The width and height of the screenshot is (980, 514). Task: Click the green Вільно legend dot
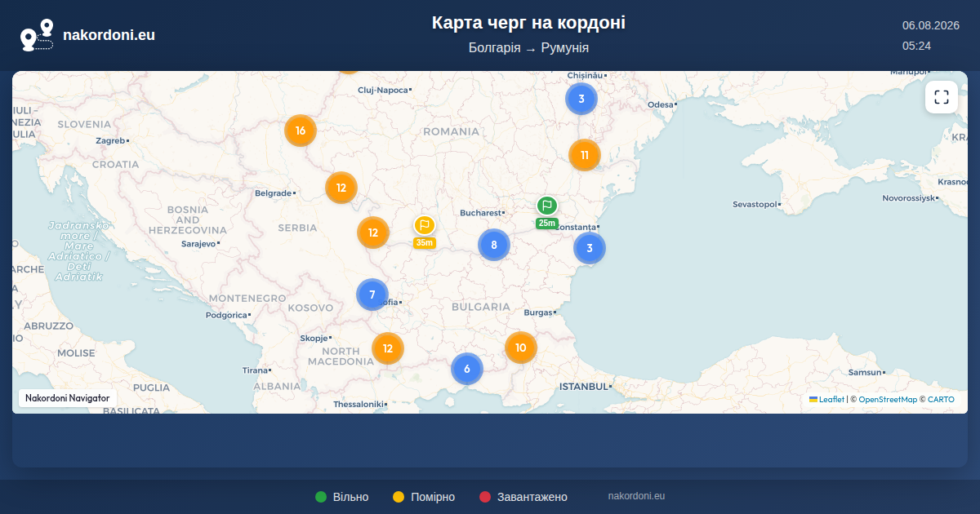click(321, 497)
